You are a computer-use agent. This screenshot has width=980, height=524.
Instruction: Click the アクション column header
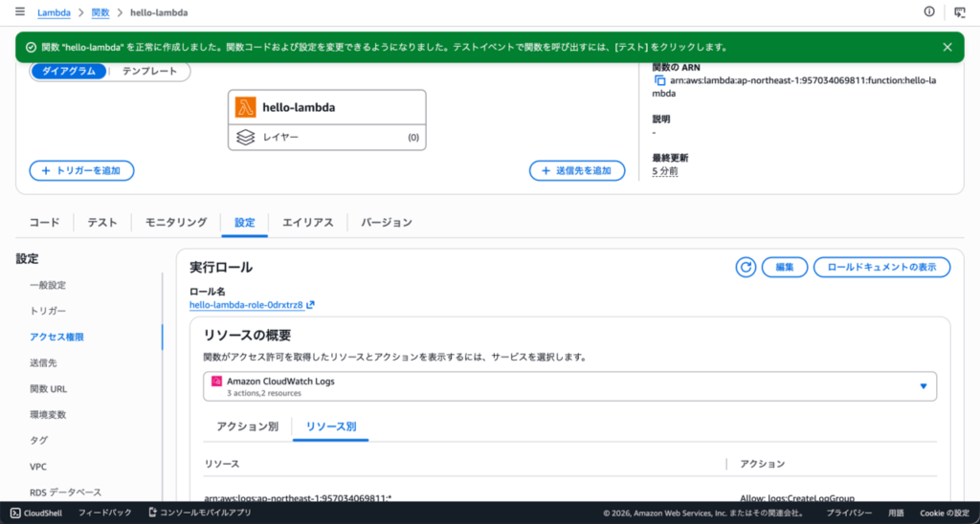coord(763,464)
